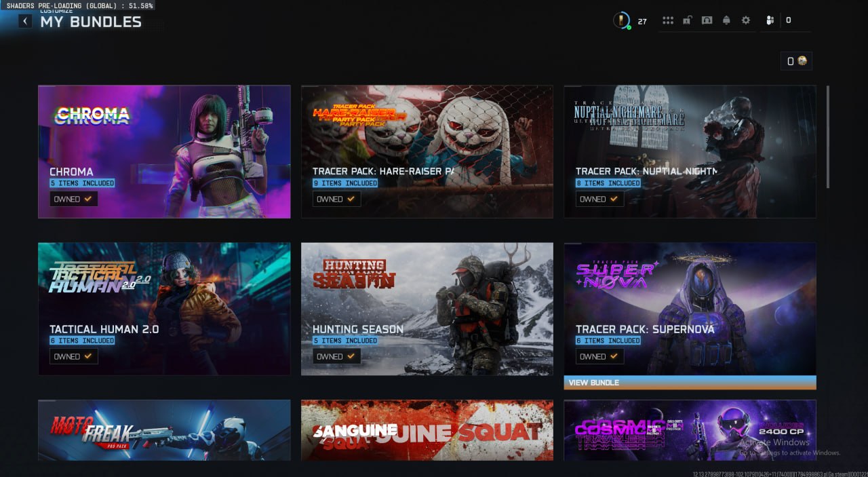Open the Hunting Season bundle card
The width and height of the screenshot is (868, 477).
pos(427,309)
